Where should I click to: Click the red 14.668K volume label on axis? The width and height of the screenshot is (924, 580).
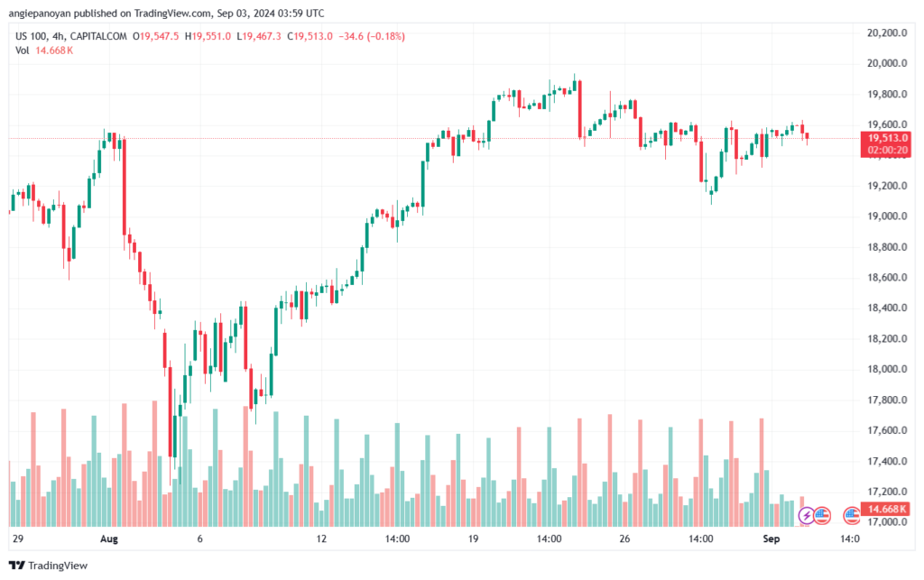click(x=885, y=509)
